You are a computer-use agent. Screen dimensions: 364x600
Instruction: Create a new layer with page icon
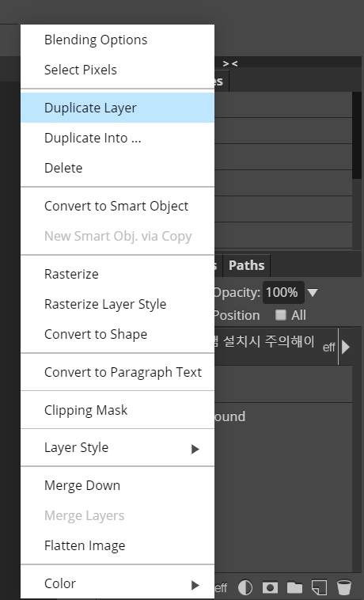[319, 587]
